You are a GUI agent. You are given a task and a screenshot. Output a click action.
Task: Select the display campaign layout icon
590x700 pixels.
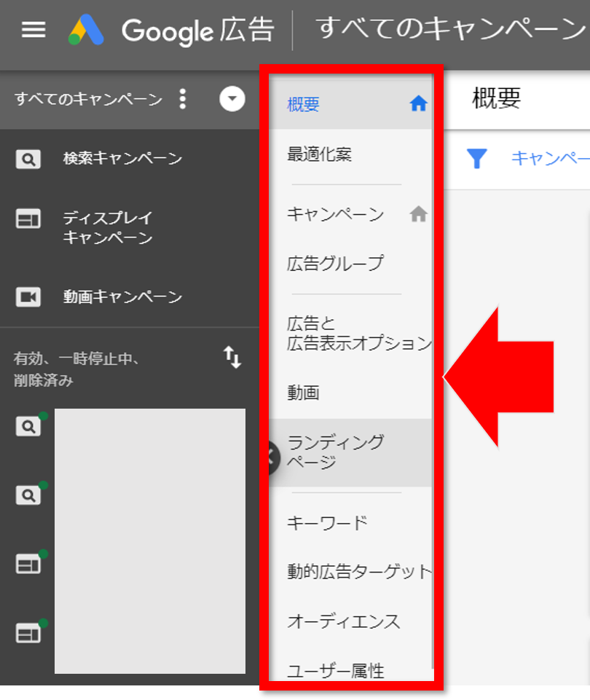click(x=28, y=219)
